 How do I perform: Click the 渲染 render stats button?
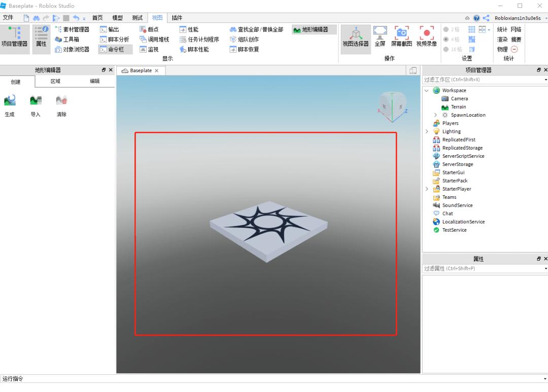[x=502, y=40]
